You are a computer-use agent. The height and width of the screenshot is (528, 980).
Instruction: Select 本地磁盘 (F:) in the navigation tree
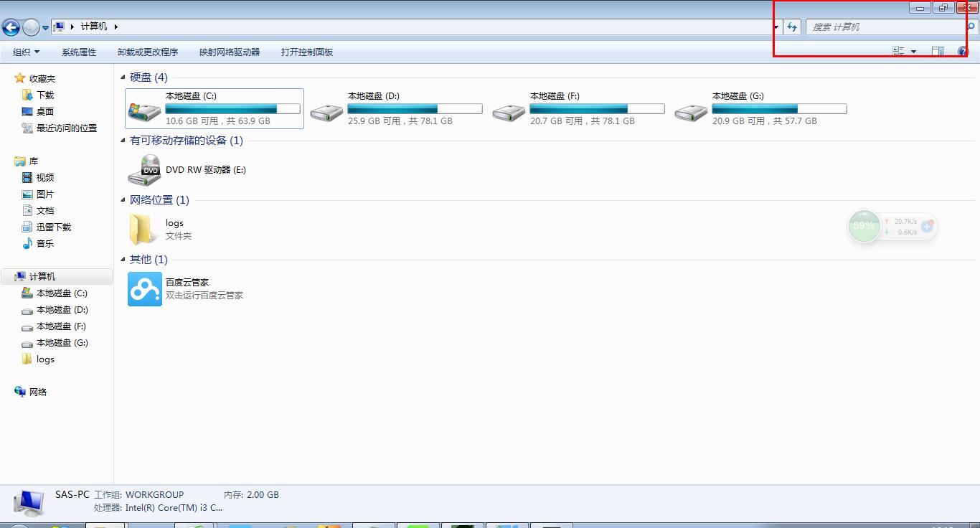point(62,326)
